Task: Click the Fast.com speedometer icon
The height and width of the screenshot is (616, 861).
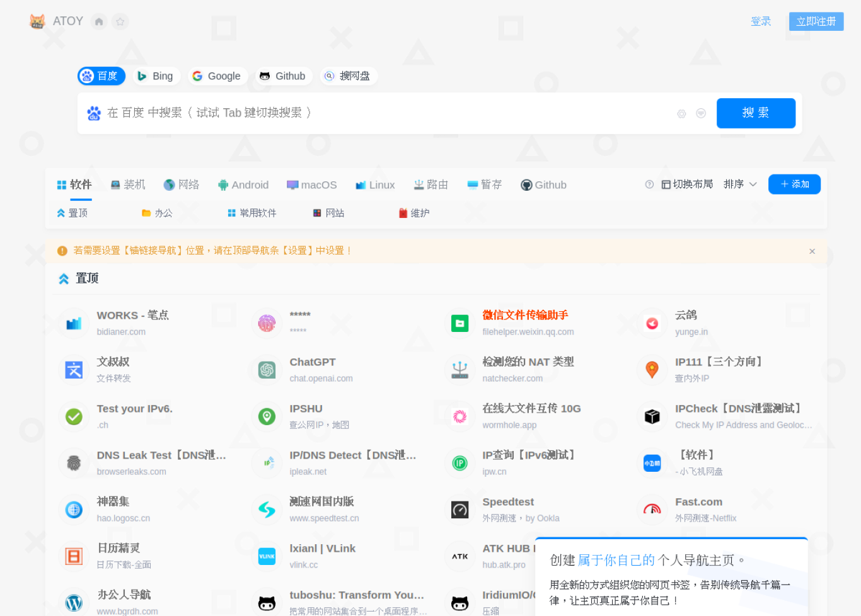Action: [x=652, y=510]
